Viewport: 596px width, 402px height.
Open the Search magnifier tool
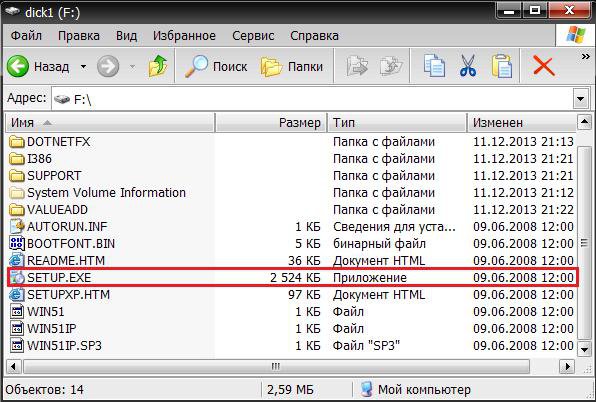pyautogui.click(x=197, y=66)
